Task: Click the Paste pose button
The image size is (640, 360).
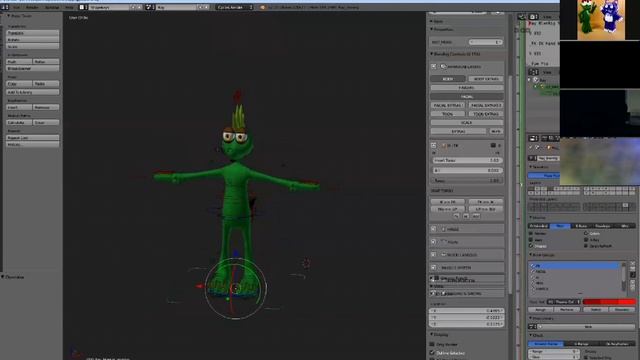Action: click(x=46, y=84)
